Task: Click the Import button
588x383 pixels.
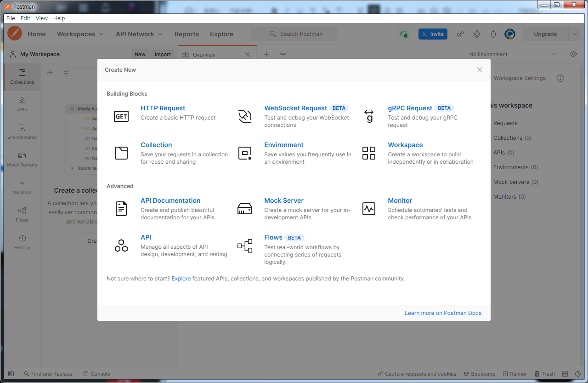Action: coord(163,54)
